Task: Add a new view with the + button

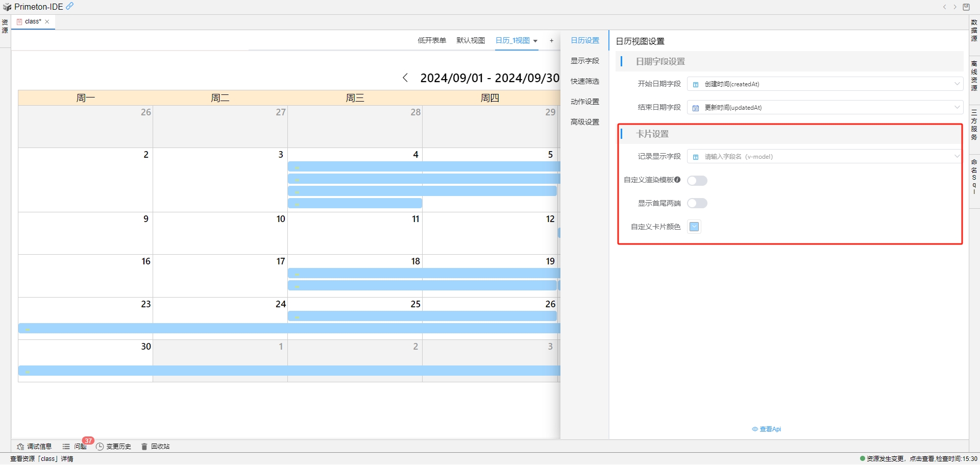Action: point(552,40)
